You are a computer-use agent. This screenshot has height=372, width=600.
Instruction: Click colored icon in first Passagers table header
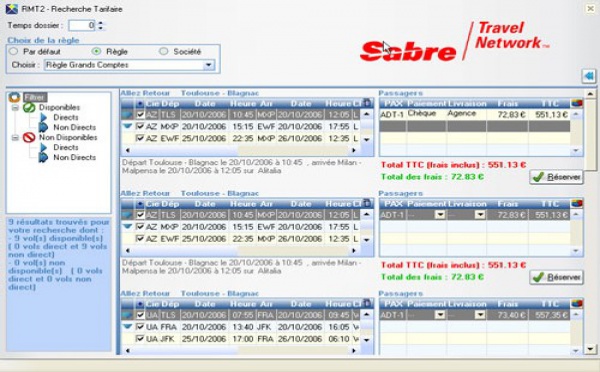[577, 103]
